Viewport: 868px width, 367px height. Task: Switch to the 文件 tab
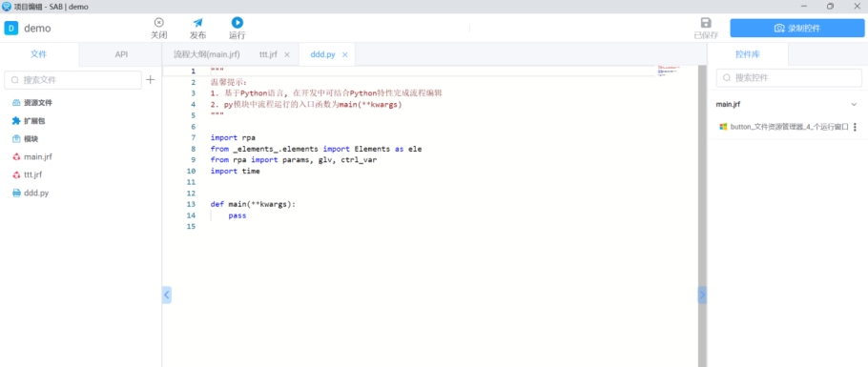point(39,54)
